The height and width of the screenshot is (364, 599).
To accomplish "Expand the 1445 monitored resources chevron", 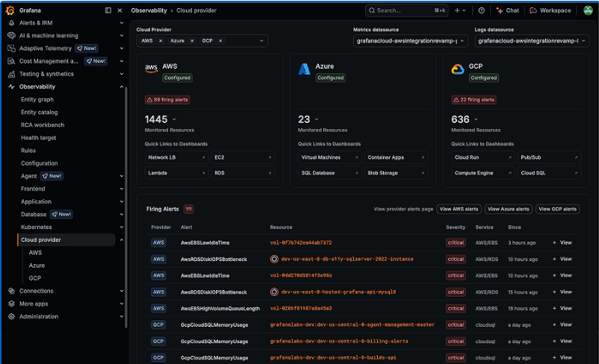I will (174, 119).
